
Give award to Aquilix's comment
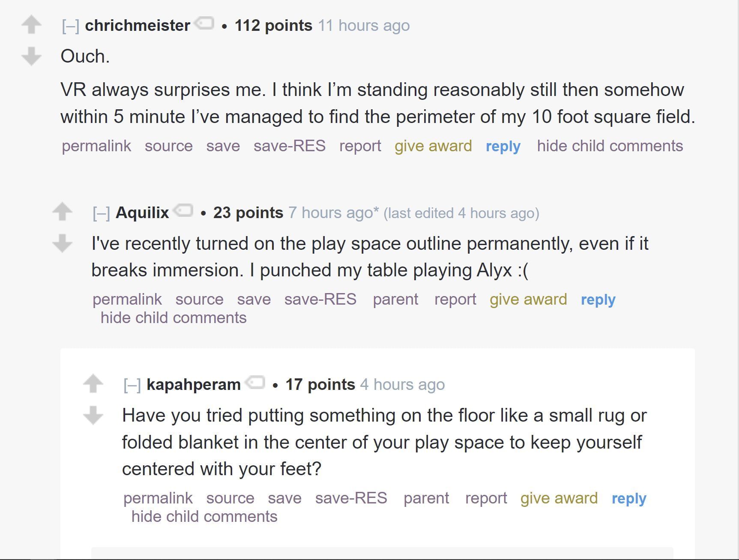pyautogui.click(x=528, y=299)
